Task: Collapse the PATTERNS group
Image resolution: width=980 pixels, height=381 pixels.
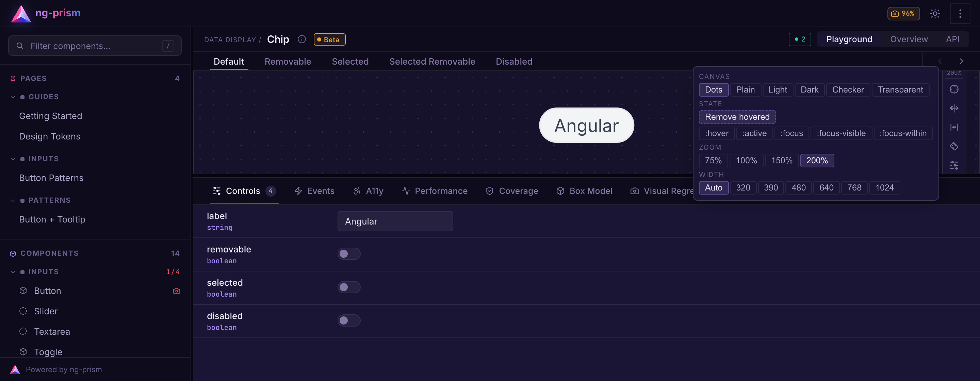Action: (41, 200)
